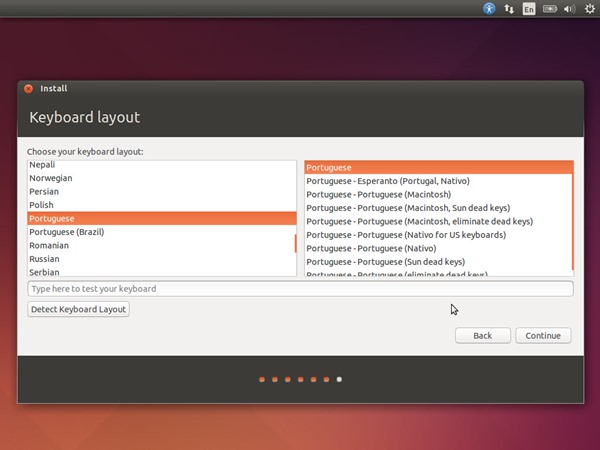600x450 pixels.
Task: Click the Continue button
Action: 543,336
